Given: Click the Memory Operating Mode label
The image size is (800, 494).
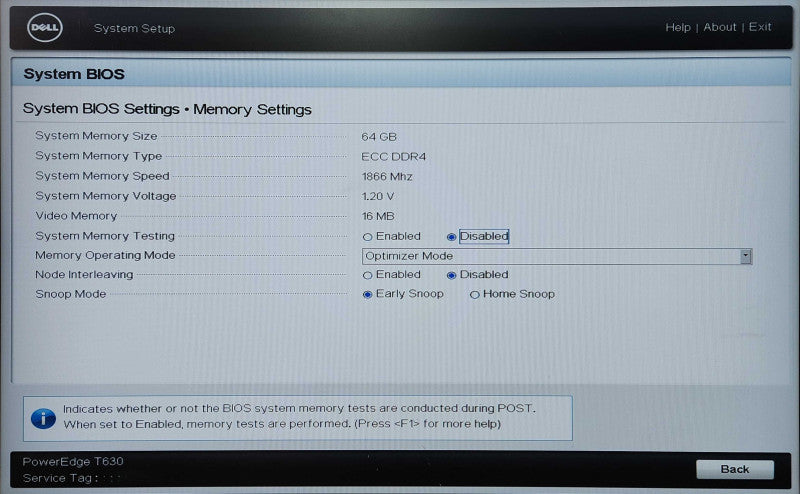Looking at the screenshot, I should coord(105,255).
